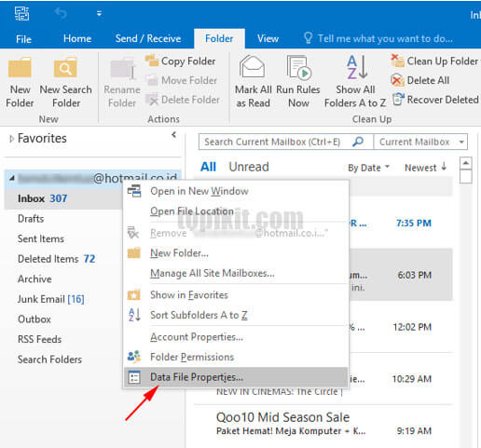Click the Tell me what you want to do box
This screenshot has height=448, width=481.
pos(378,38)
